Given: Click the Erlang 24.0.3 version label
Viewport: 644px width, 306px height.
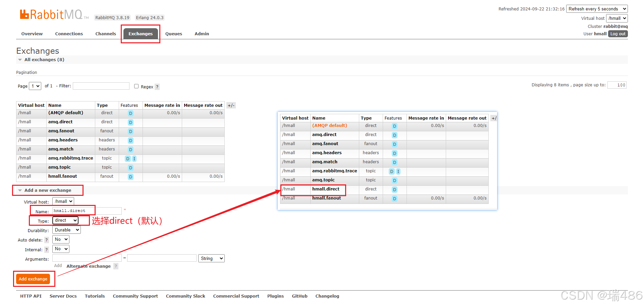Looking at the screenshot, I should [x=150, y=18].
